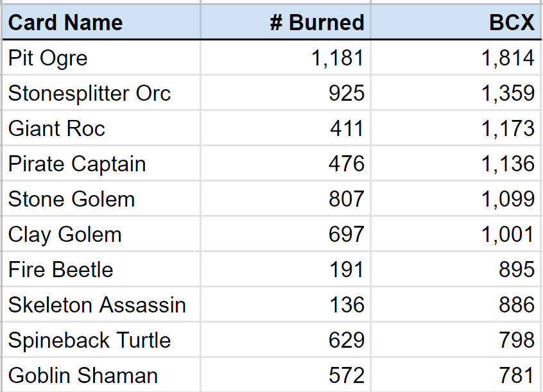
Task: Select Giant Roc's BCX value 1,173
Action: pos(508,129)
